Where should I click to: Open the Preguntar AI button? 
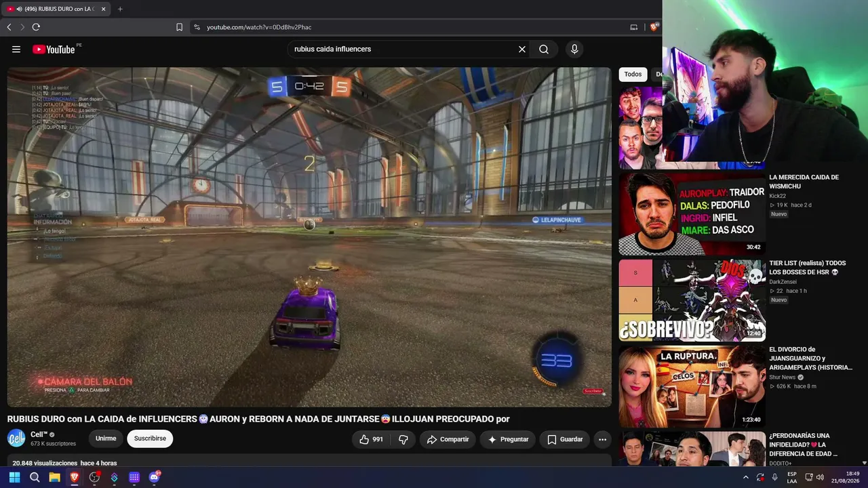coord(508,439)
